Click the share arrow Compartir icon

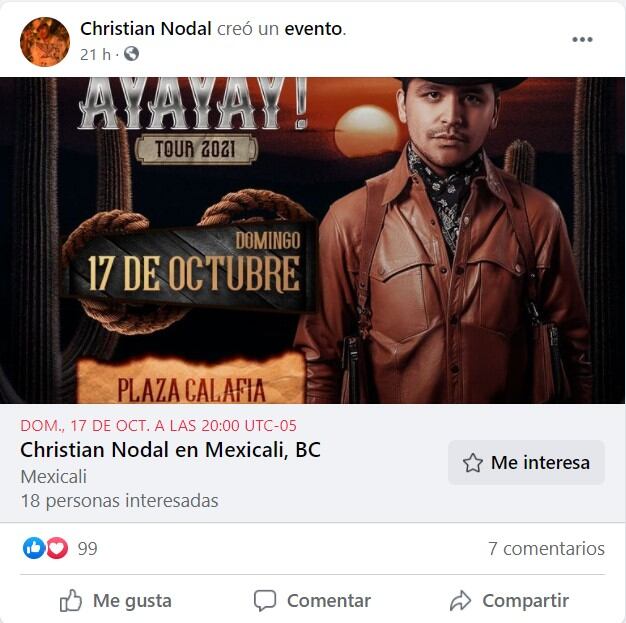pos(461,600)
